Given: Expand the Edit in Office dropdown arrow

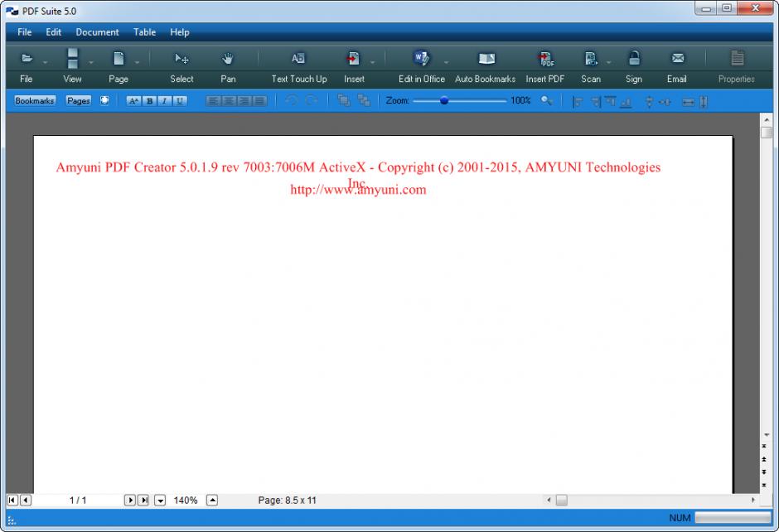Looking at the screenshot, I should pyautogui.click(x=446, y=63).
